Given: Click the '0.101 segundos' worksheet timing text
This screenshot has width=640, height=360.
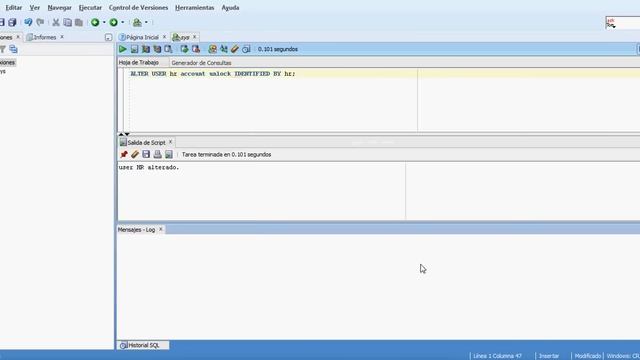Looking at the screenshot, I should (x=278, y=49).
